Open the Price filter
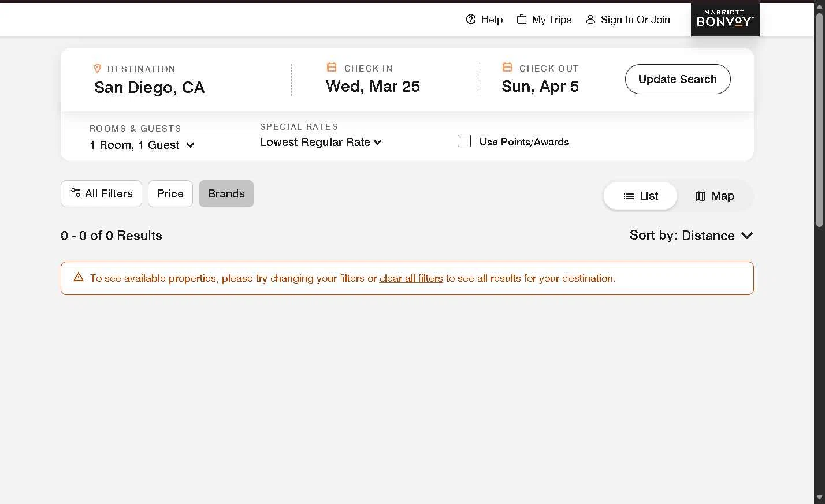825x504 pixels. coord(170,194)
